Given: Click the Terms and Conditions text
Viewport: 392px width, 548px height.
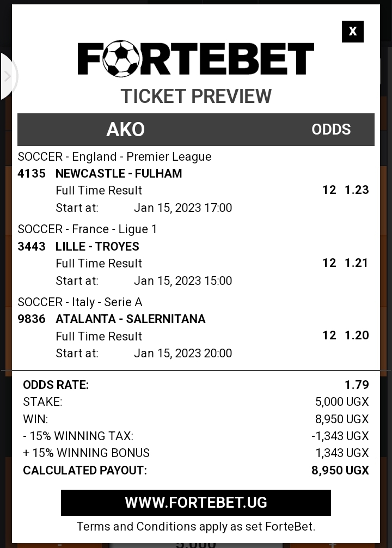Looking at the screenshot, I should click(x=195, y=526).
